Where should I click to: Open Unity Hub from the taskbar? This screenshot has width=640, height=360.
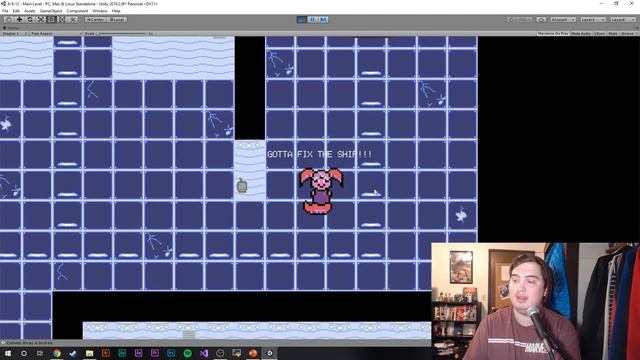220,353
